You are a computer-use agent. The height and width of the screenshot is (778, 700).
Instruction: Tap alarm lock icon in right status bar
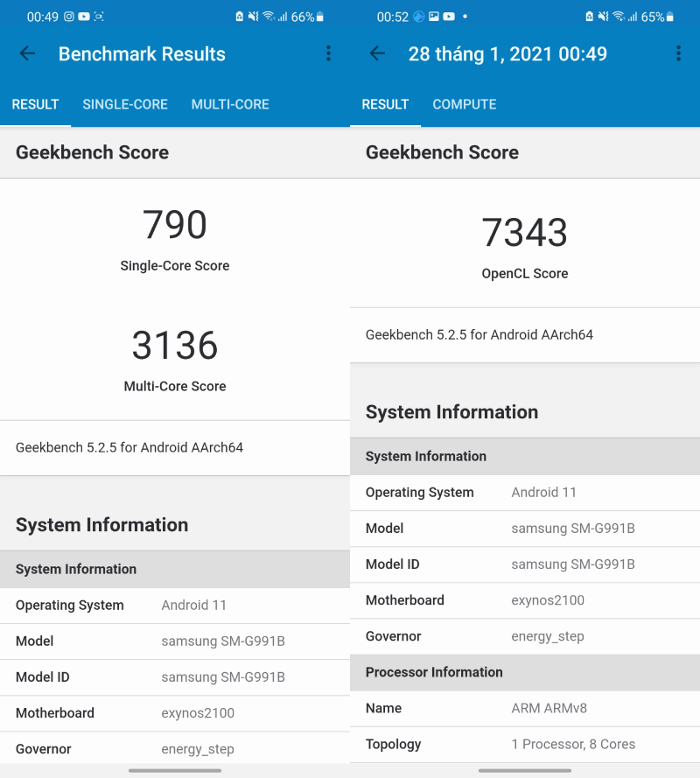point(589,17)
